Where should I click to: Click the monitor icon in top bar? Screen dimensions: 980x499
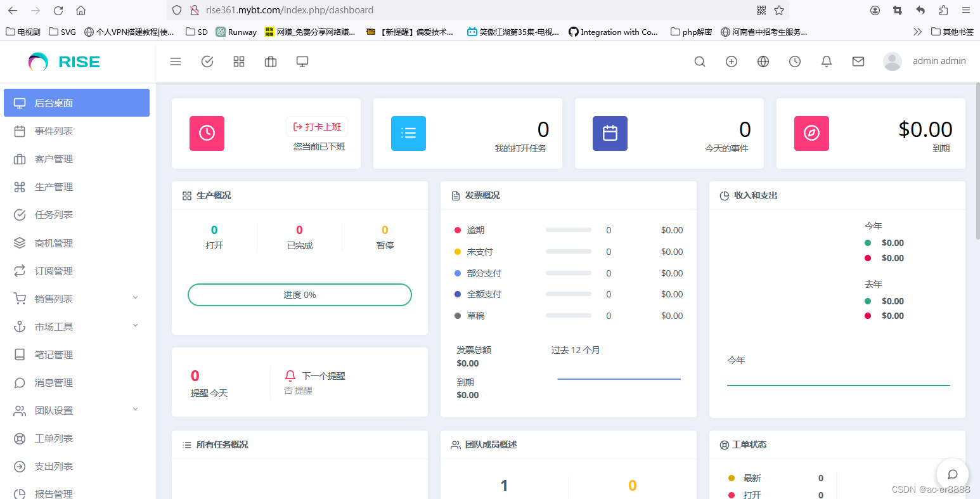[x=302, y=62]
